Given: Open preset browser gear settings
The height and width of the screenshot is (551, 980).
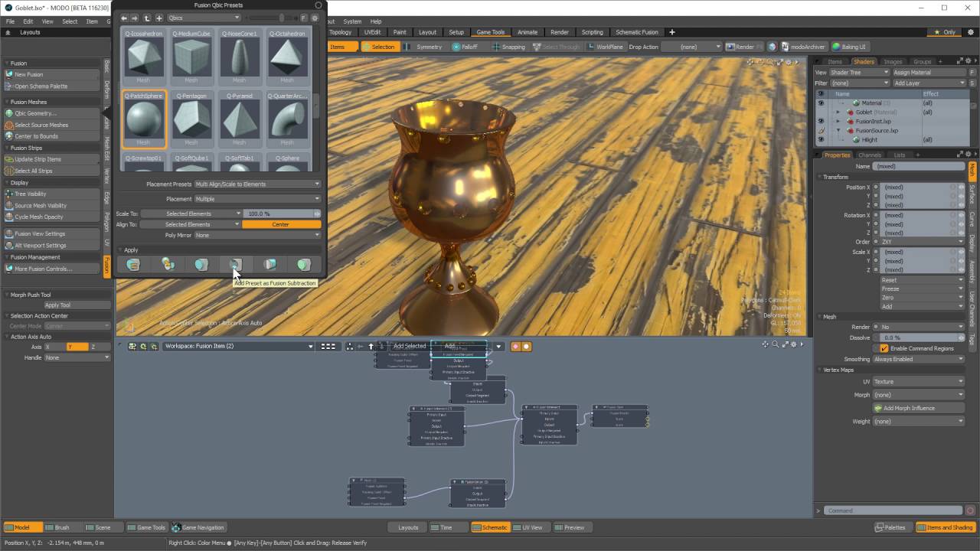Looking at the screenshot, I should point(315,18).
